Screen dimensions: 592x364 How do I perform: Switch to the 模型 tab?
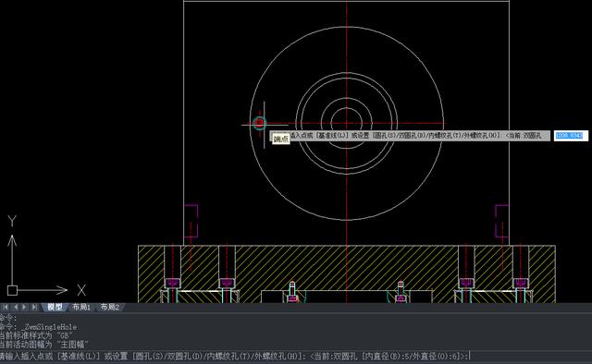pyautogui.click(x=55, y=307)
